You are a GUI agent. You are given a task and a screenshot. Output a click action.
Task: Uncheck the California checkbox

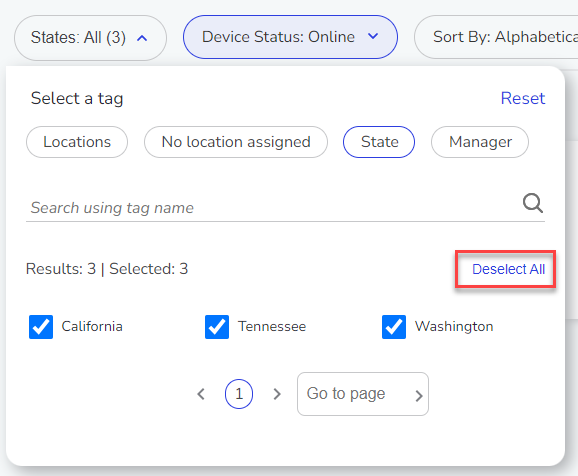click(x=41, y=327)
